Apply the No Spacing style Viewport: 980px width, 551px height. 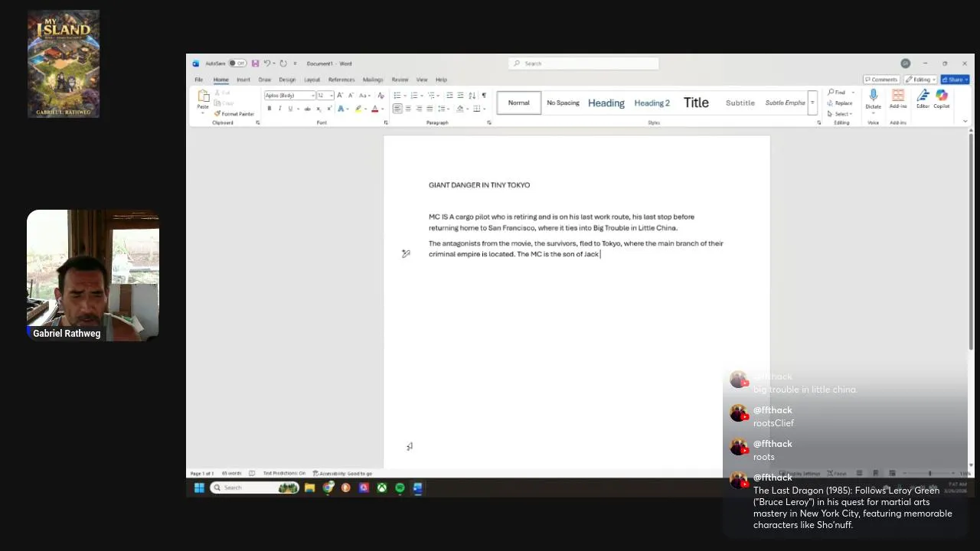point(563,103)
